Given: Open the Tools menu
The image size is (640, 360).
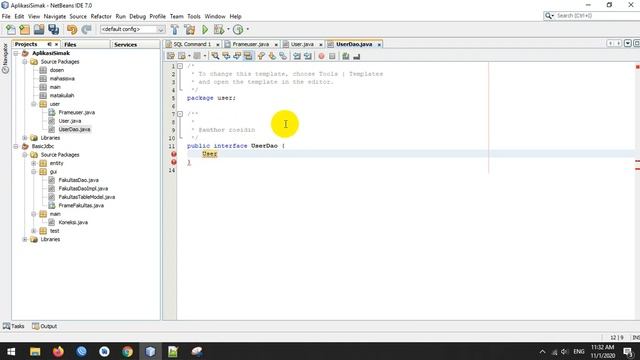Looking at the screenshot, I should pyautogui.click(x=194, y=16).
